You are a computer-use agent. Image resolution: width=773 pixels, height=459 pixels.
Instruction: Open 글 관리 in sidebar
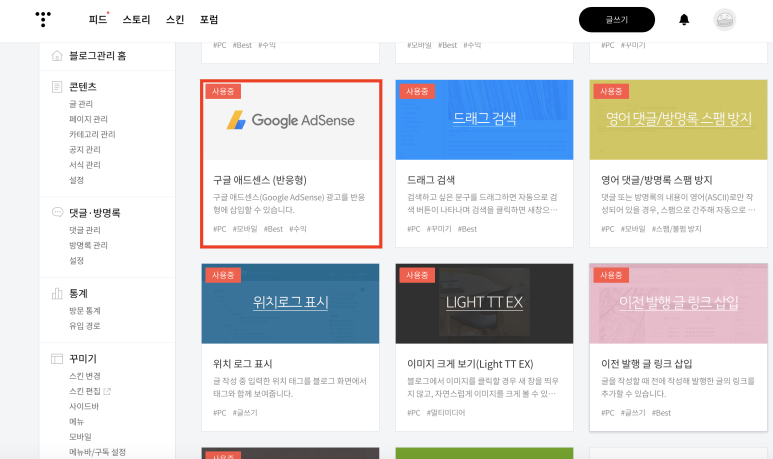(x=81, y=104)
